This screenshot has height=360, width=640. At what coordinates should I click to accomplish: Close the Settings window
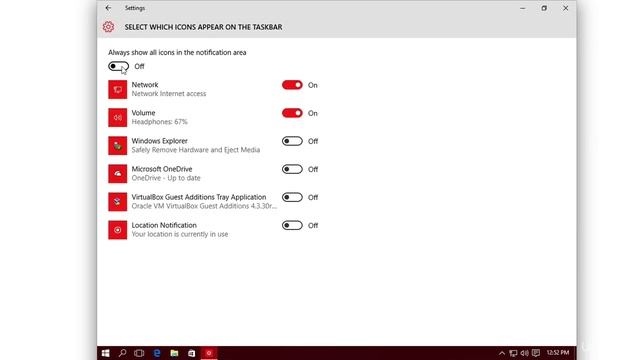click(x=565, y=8)
